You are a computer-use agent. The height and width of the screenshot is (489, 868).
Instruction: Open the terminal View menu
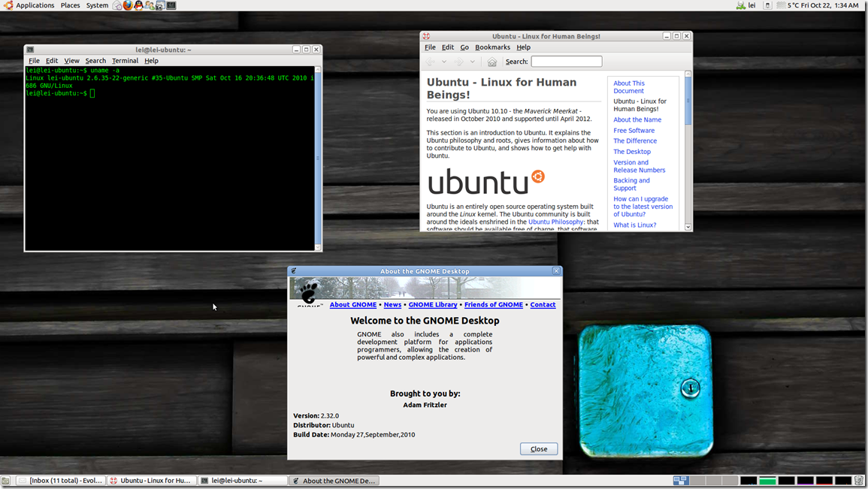point(71,61)
